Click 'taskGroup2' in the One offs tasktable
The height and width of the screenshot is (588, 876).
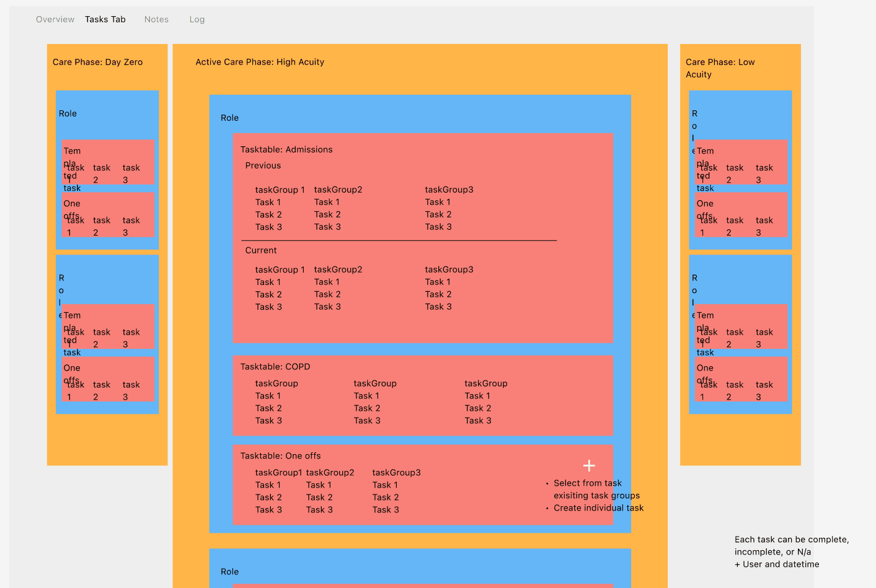point(330,473)
